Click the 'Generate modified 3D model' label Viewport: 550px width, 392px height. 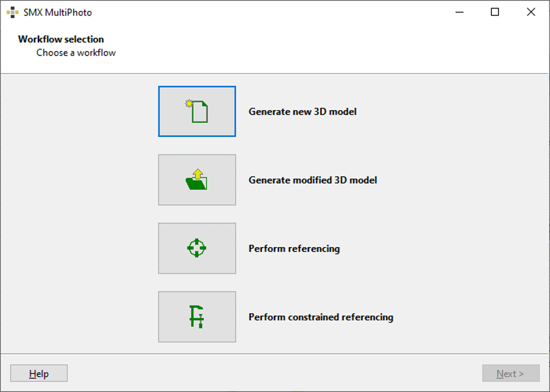tap(313, 180)
